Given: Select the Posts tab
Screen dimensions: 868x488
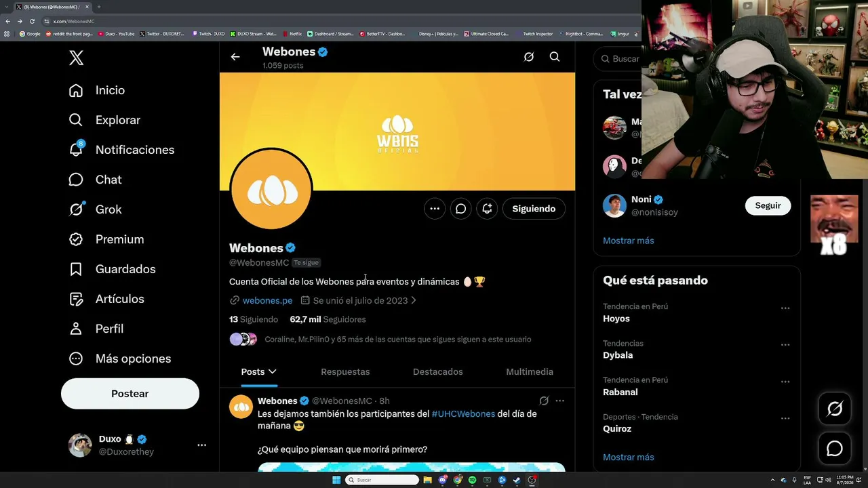Looking at the screenshot, I should click(x=259, y=372).
